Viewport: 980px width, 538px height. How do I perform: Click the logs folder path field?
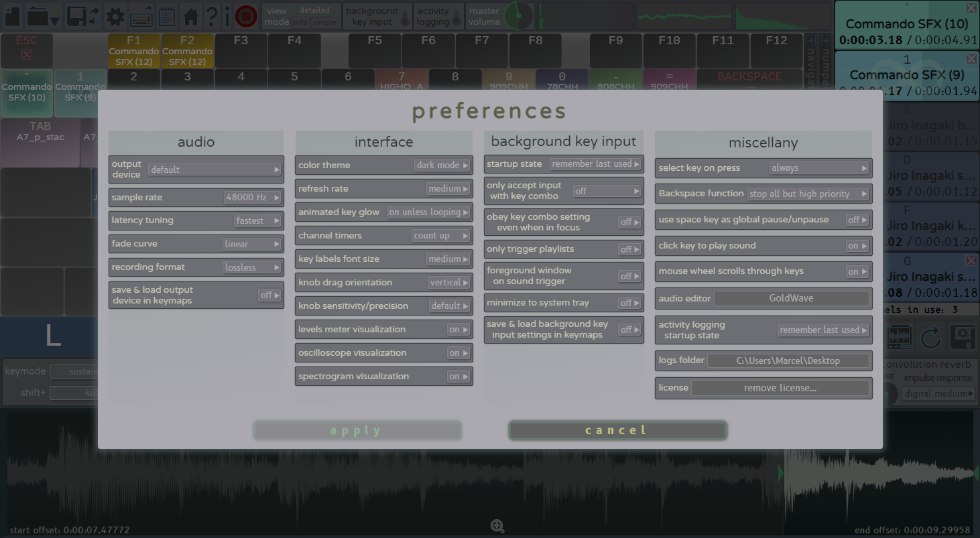coord(788,360)
